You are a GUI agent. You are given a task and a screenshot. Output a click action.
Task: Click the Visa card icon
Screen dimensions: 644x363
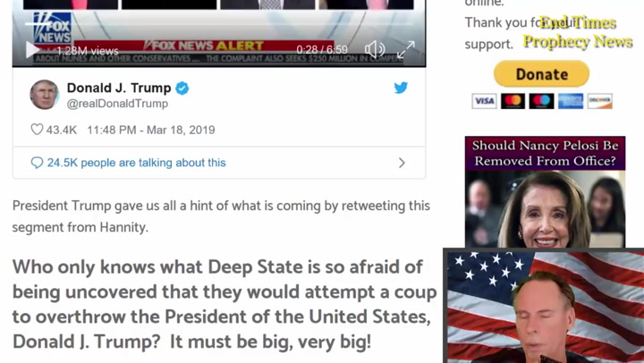click(x=484, y=101)
